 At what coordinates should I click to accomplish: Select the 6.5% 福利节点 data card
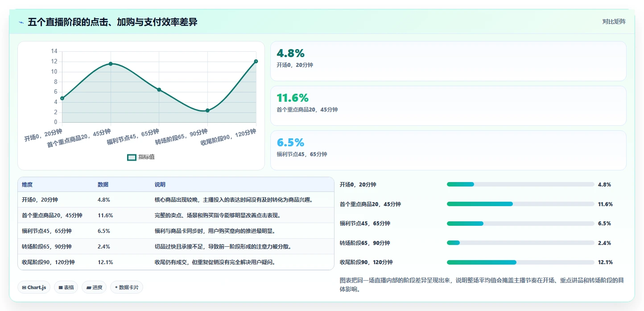[448, 150]
